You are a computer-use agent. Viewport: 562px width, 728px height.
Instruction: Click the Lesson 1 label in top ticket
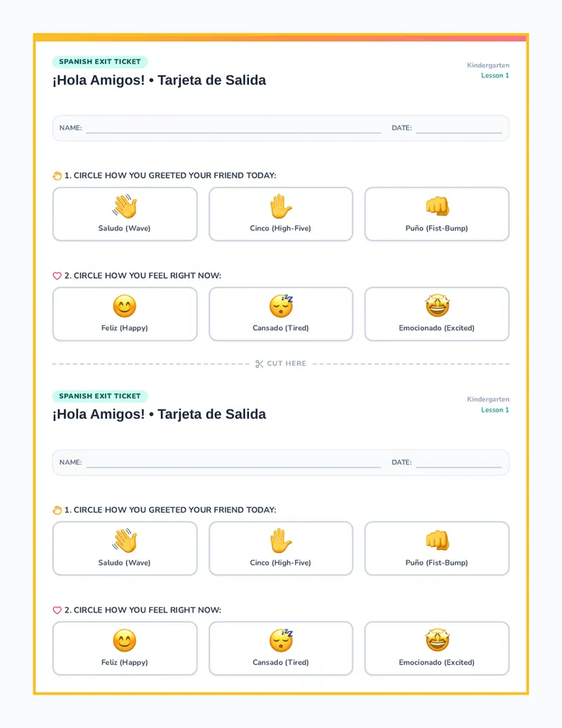click(x=495, y=75)
